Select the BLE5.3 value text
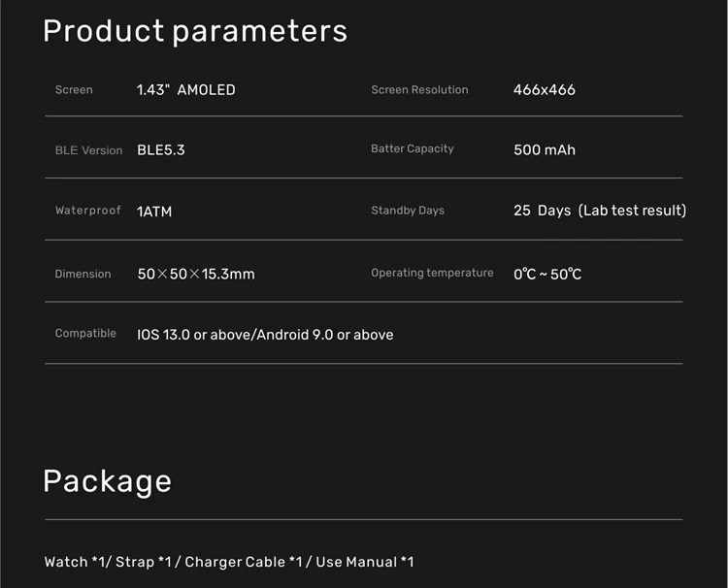Screen dimensions: 728x588 [161, 150]
